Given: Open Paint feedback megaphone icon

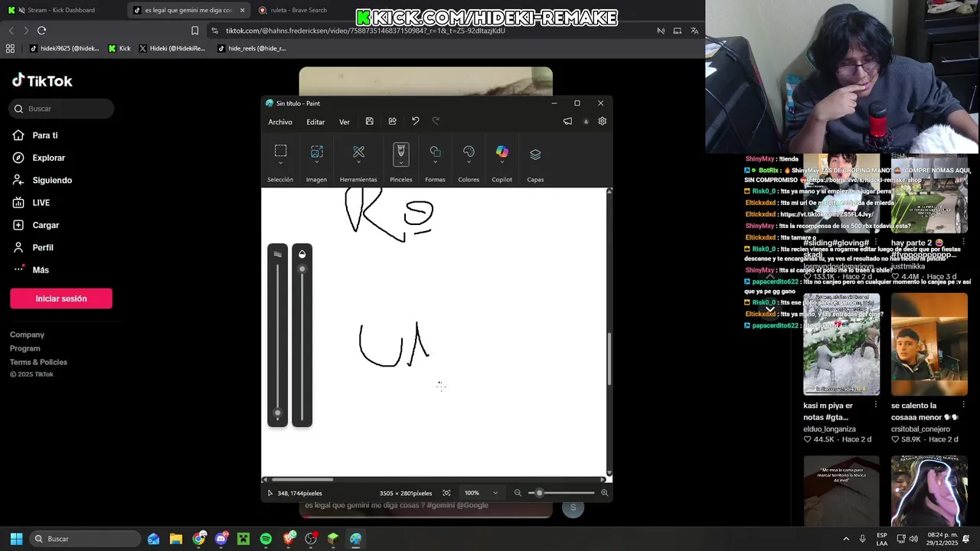Looking at the screenshot, I should 567,121.
